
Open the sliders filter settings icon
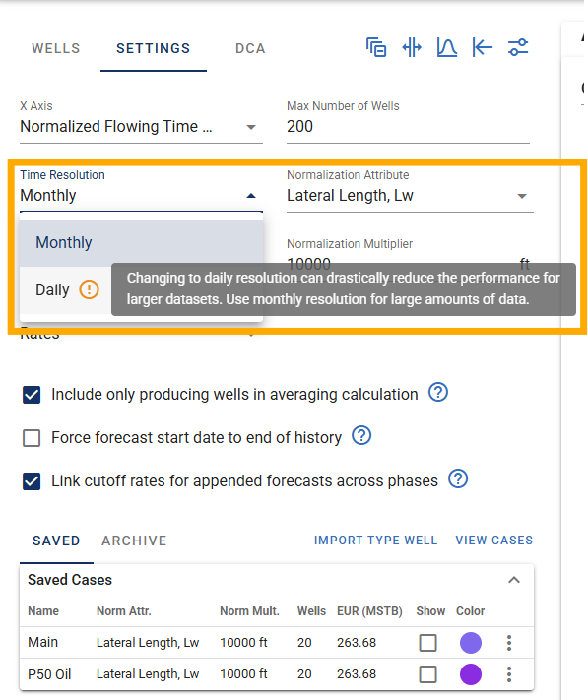point(518,47)
